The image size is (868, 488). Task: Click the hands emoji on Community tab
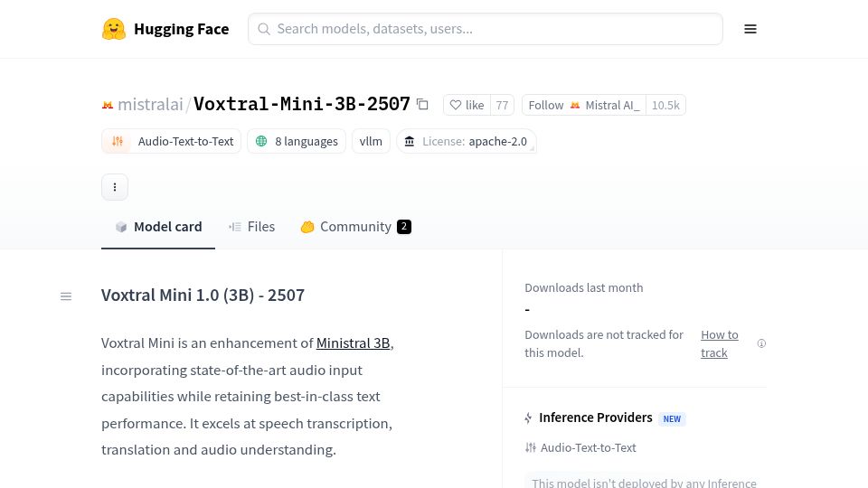point(307,227)
